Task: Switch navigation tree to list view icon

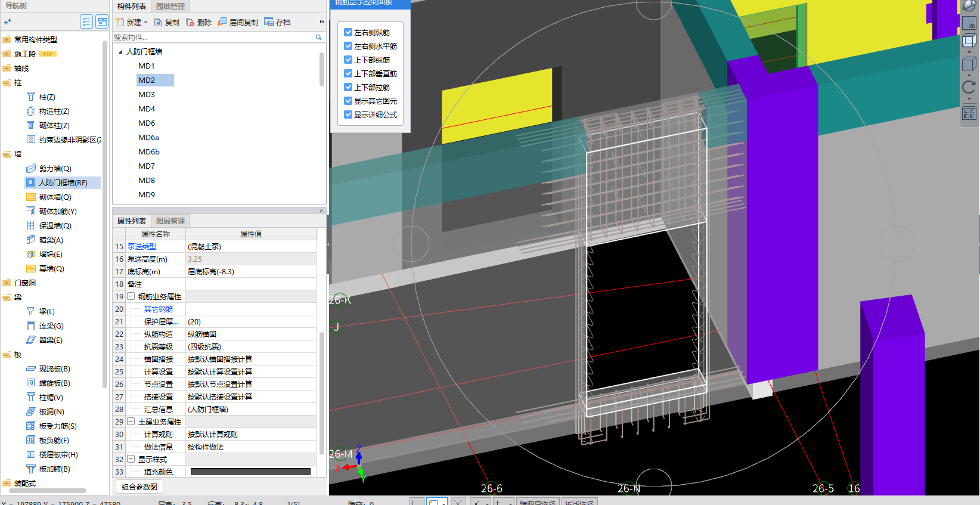Action: click(86, 22)
